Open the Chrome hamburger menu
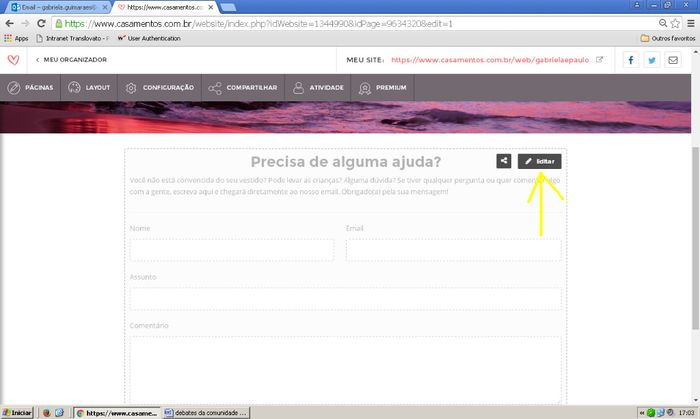 [691, 23]
